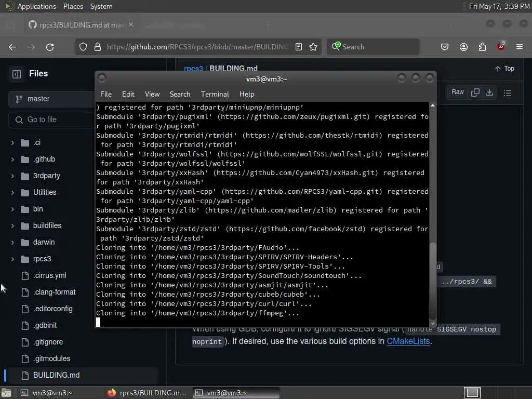
Task: Open the document outline icon
Action: click(508, 93)
